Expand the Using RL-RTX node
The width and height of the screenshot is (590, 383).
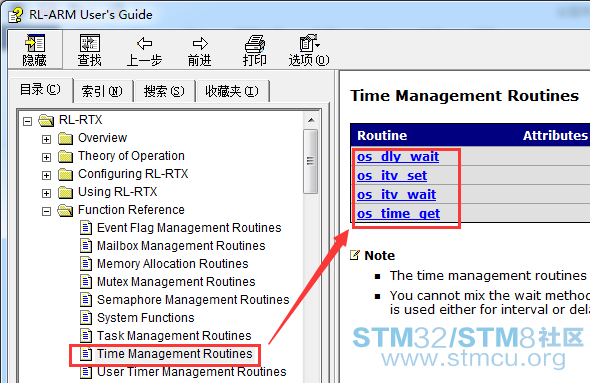(46, 193)
